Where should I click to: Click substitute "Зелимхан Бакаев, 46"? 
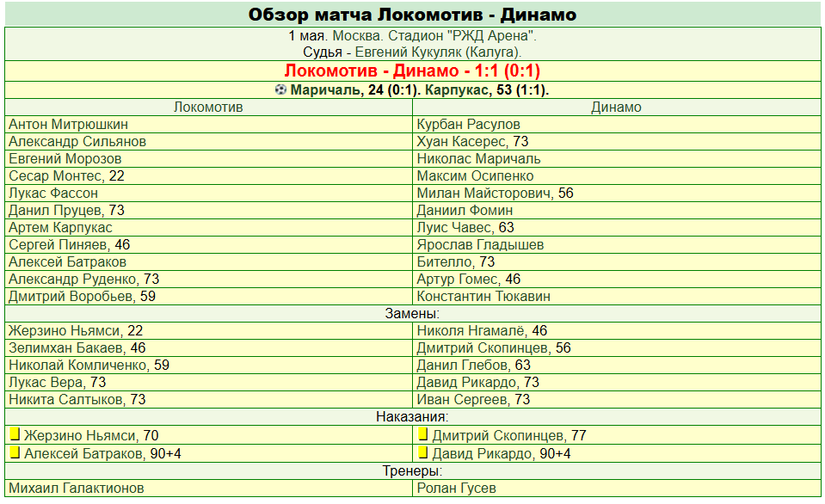(77, 347)
